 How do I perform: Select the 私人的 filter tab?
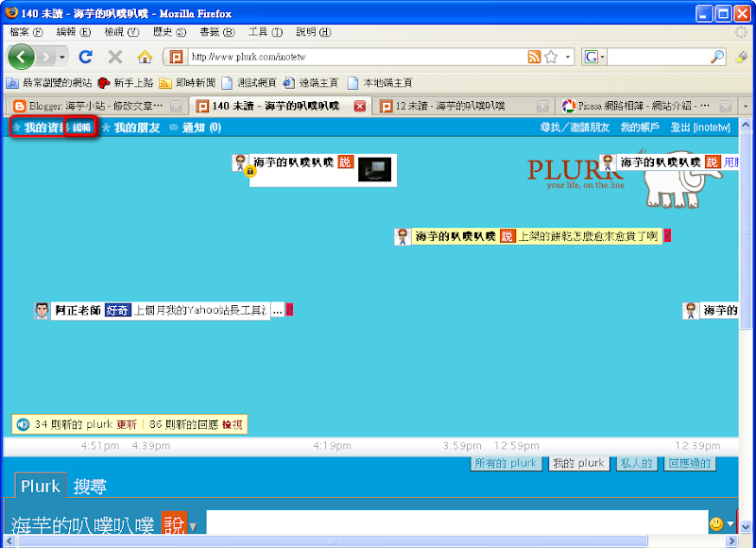636,463
